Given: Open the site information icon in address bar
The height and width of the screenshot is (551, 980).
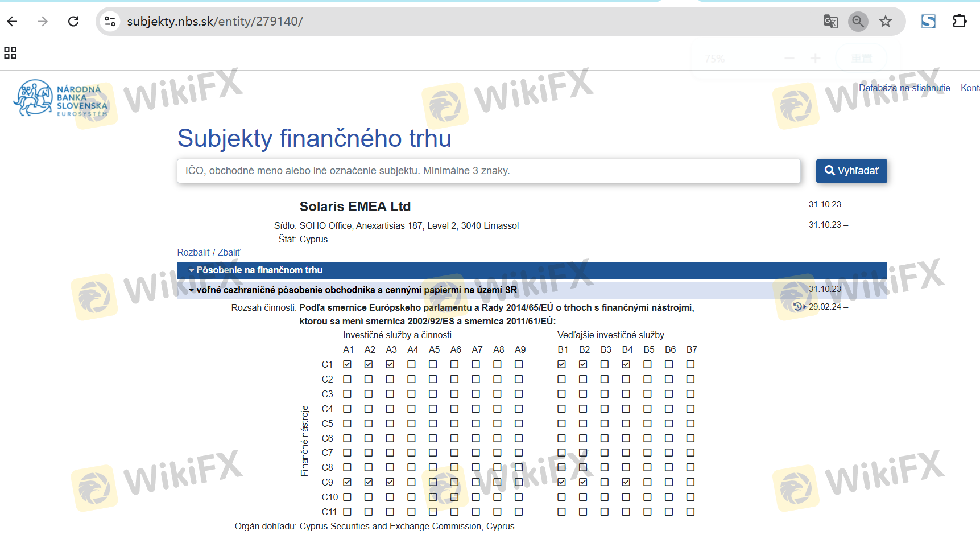Looking at the screenshot, I should click(x=110, y=22).
